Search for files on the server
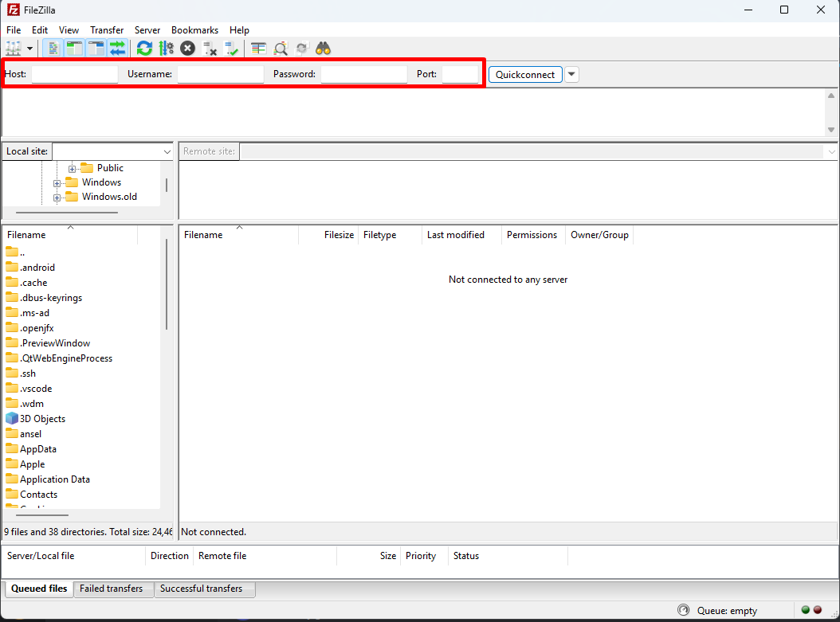Screen dimensions: 840x622 (323, 48)
